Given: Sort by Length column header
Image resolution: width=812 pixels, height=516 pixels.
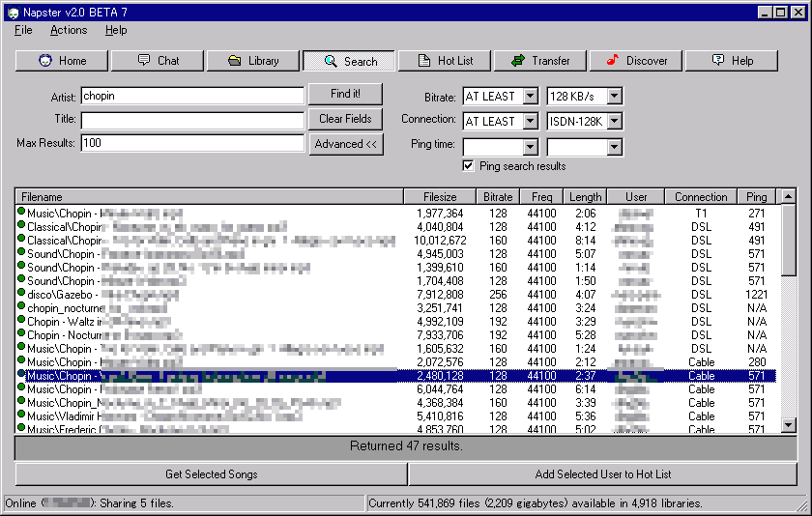Looking at the screenshot, I should pos(585,197).
